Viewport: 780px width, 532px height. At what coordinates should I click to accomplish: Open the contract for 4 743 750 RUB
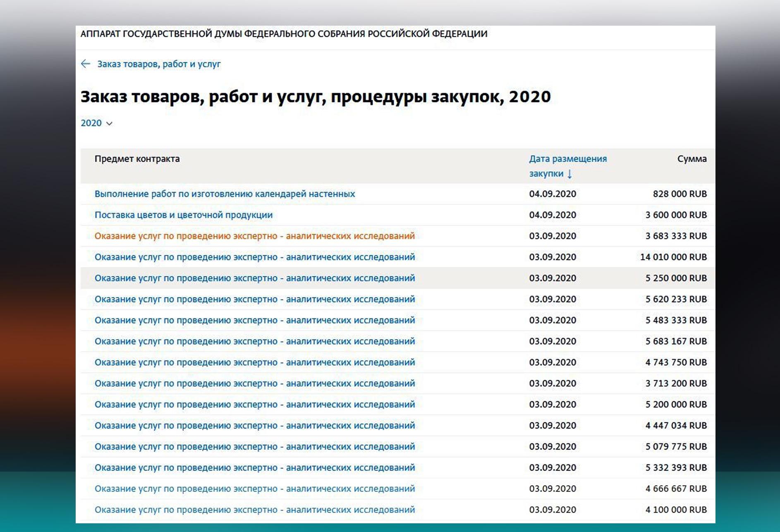point(254,363)
